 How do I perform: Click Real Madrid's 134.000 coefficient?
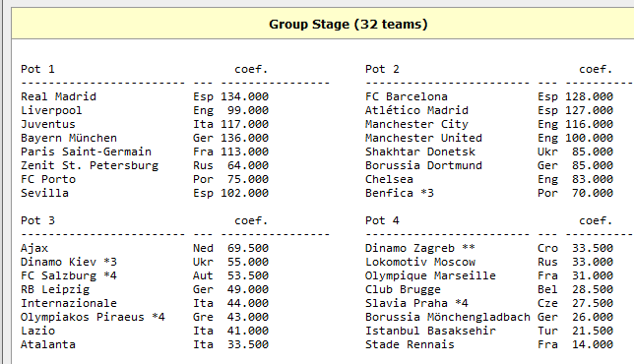click(244, 96)
